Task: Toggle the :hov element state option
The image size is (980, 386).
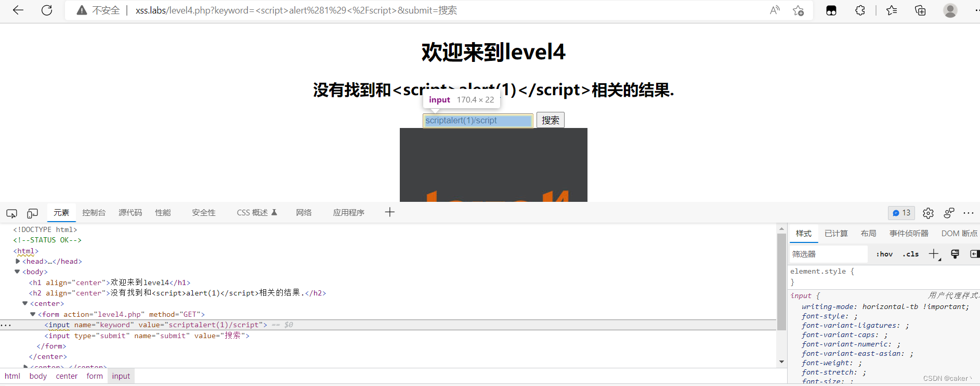Action: point(884,254)
